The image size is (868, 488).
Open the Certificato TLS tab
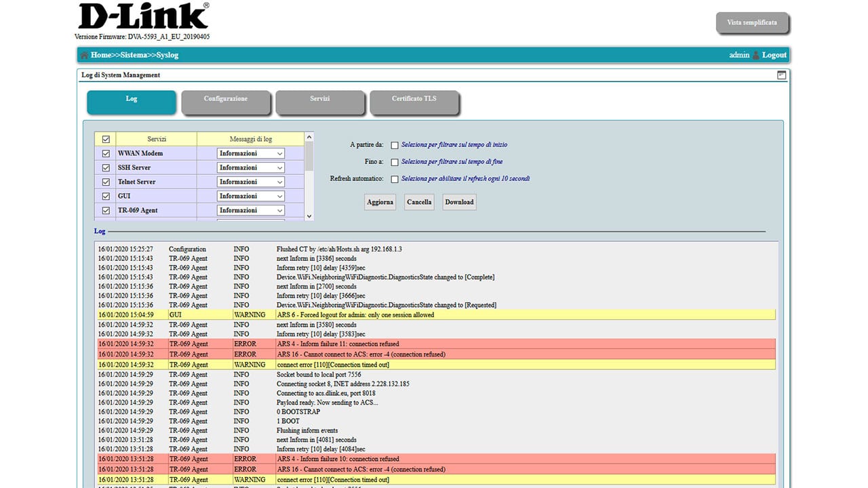click(x=414, y=102)
